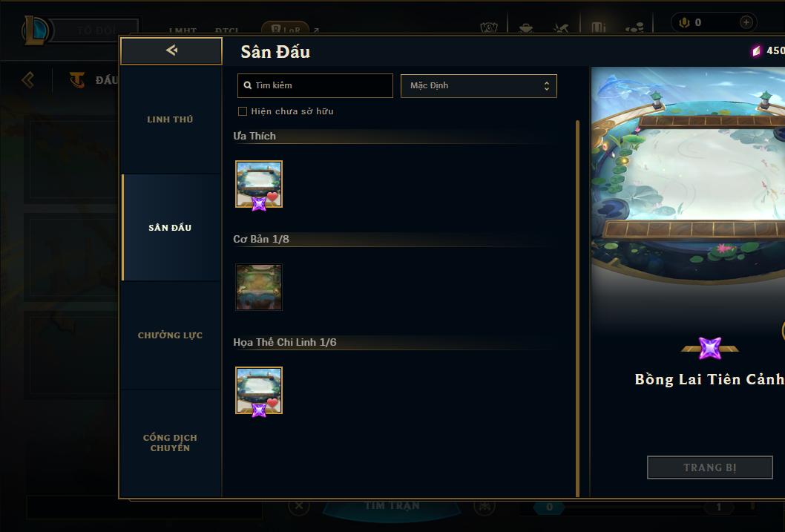This screenshot has height=532, width=785.
Task: Click the plus icon next to the 0 balance
Action: pos(746,22)
